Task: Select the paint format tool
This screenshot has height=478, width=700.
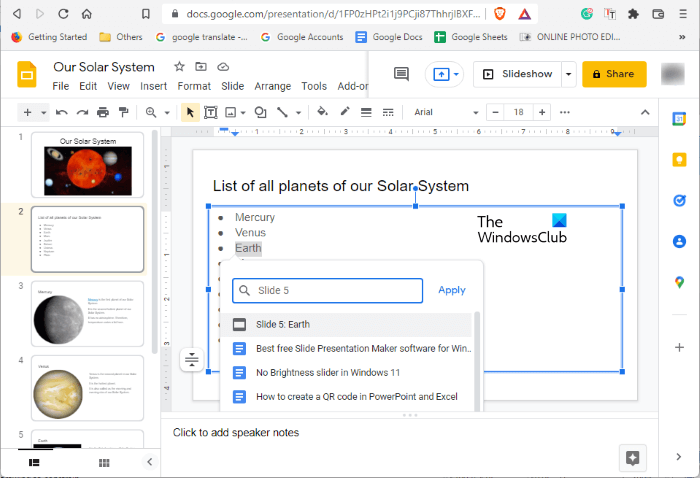Action: pyautogui.click(x=124, y=112)
